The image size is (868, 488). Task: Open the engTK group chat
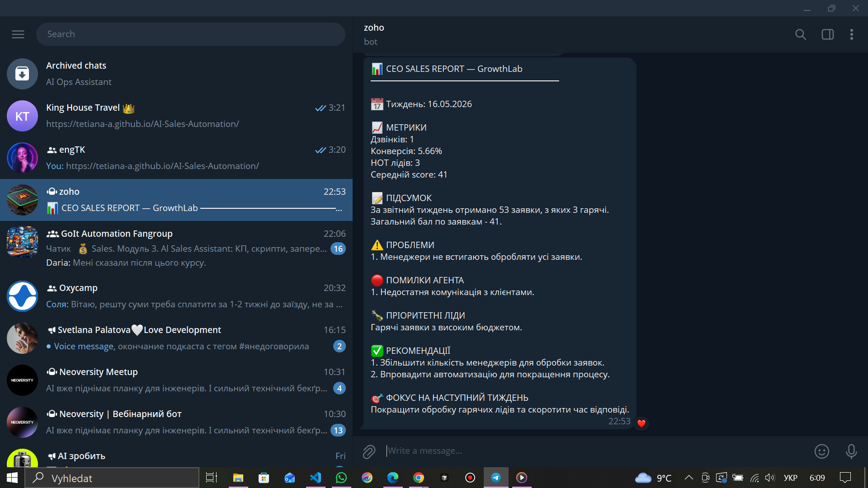pos(176,158)
